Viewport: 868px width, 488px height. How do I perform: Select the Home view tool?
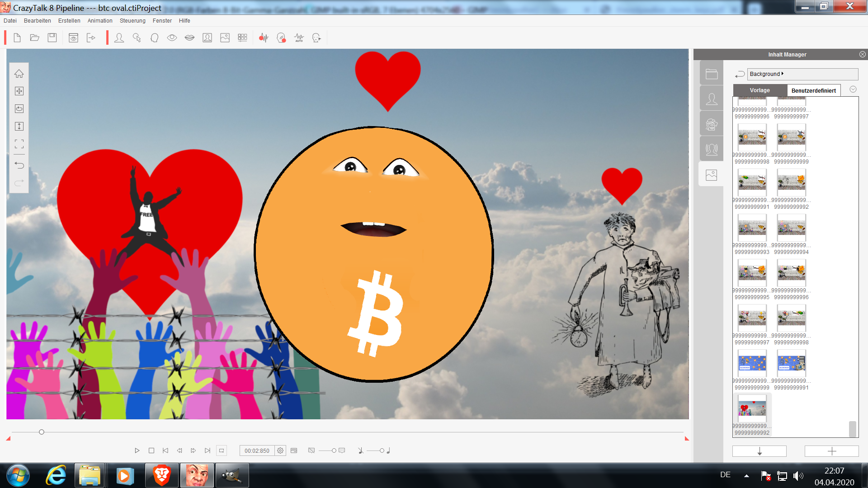[x=19, y=74]
